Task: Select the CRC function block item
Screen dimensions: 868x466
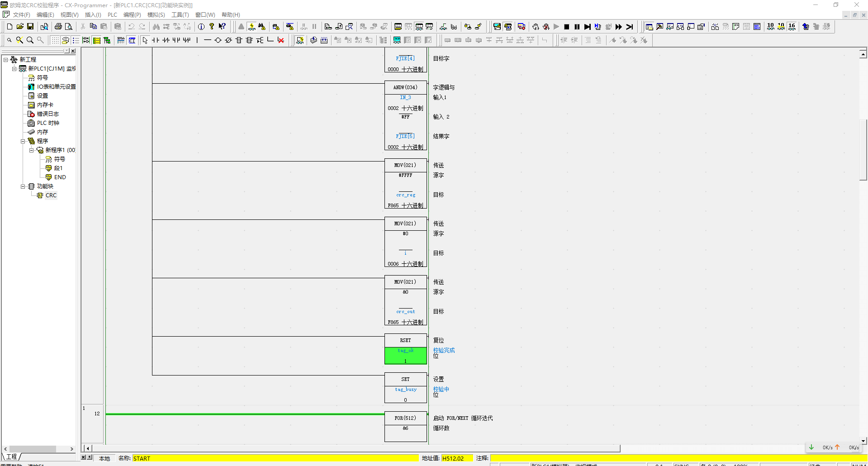Action: coord(51,195)
